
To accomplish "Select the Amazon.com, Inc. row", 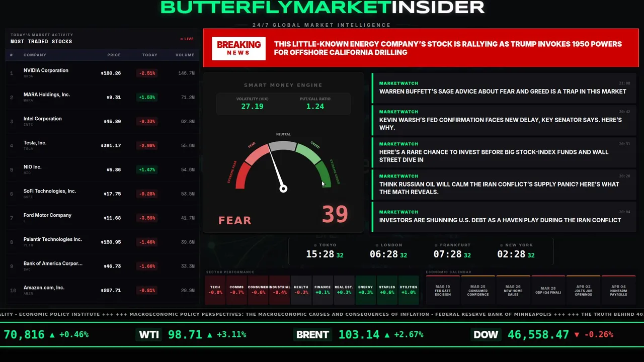I will click(102, 290).
